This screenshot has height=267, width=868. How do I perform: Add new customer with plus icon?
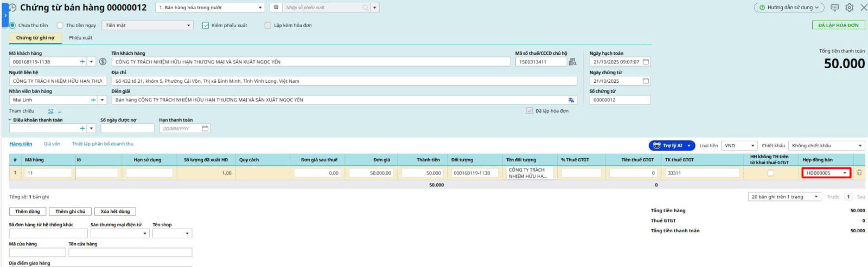(x=82, y=62)
